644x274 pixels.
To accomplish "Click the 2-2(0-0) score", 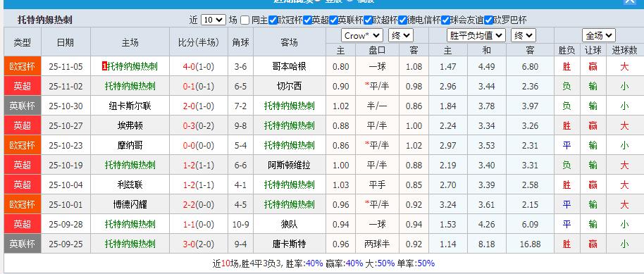I will click(199, 204).
